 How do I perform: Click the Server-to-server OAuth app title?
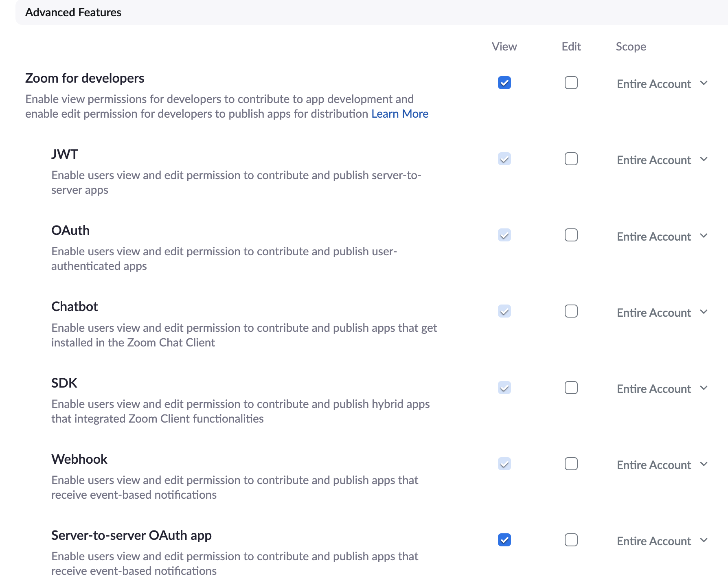pyautogui.click(x=132, y=535)
